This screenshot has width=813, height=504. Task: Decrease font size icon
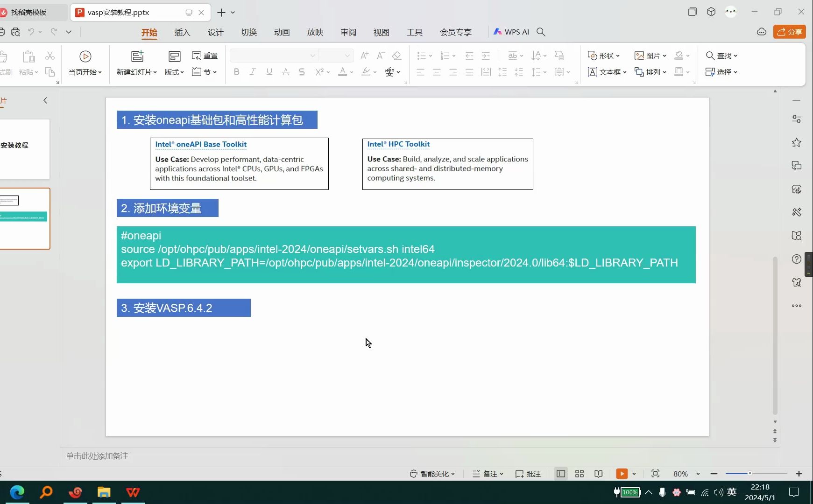tap(381, 56)
